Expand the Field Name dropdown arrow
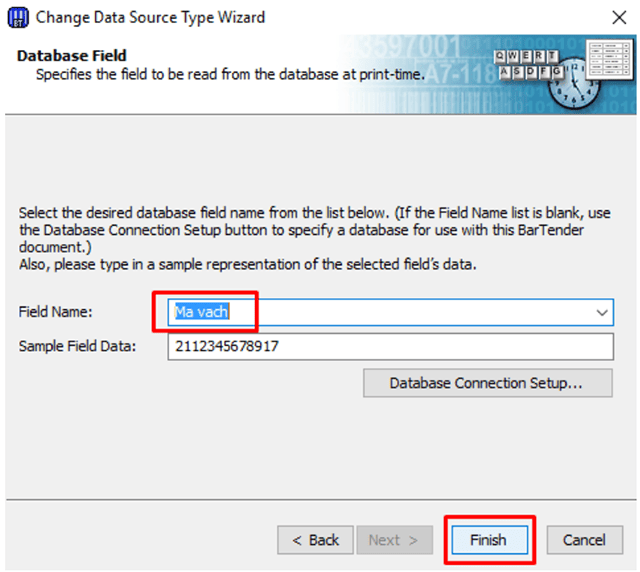Image resolution: width=640 pixels, height=572 pixels. [601, 313]
